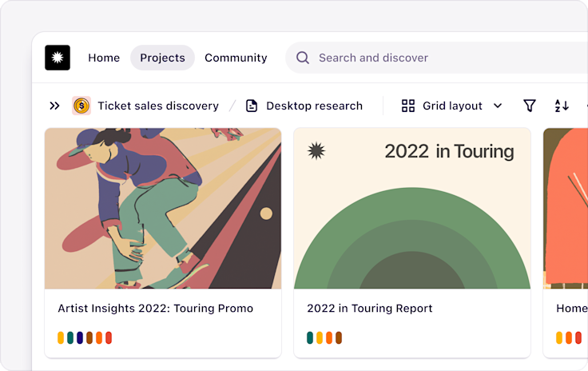The image size is (588, 371).
Task: Click yellow tag on Touring Report card
Action: pos(320,337)
